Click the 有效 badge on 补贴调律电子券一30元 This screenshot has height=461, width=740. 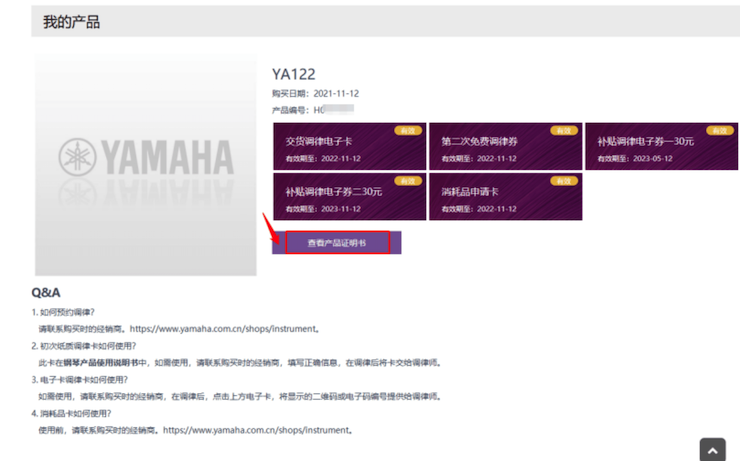(x=719, y=130)
